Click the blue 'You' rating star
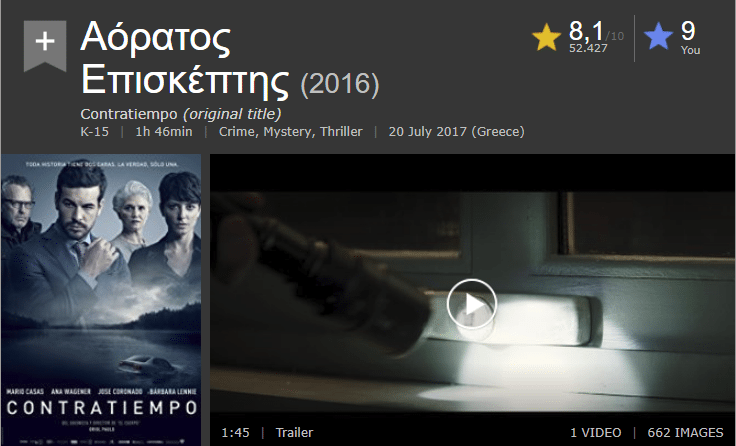 (x=658, y=36)
